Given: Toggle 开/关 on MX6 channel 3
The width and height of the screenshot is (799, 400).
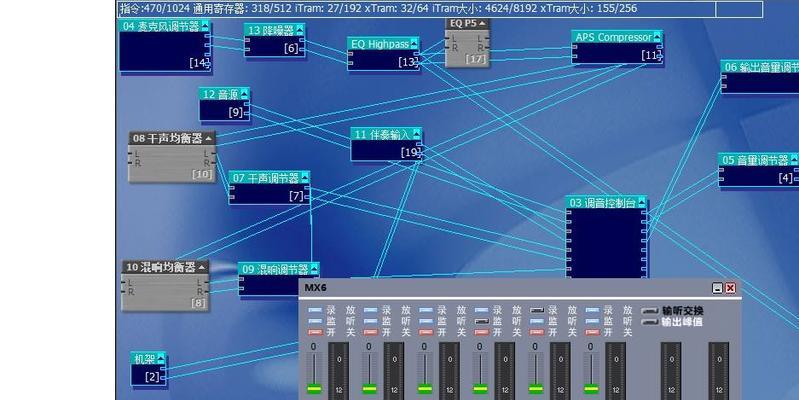Looking at the screenshot, I should (426, 332).
